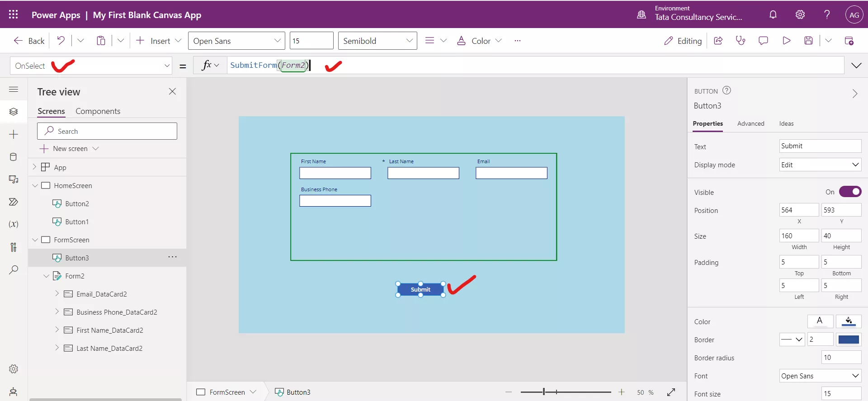Click the fill color bucket swatch
This screenshot has height=401, width=868.
tap(849, 321)
